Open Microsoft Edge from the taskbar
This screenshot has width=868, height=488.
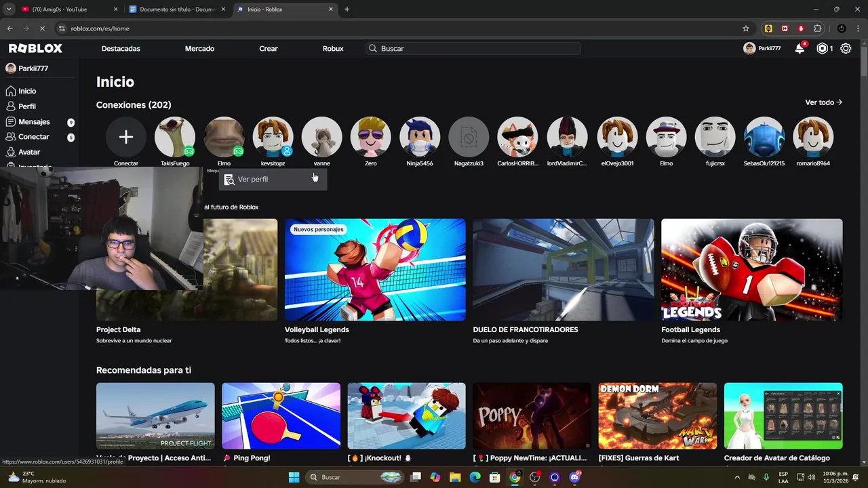pos(475,477)
